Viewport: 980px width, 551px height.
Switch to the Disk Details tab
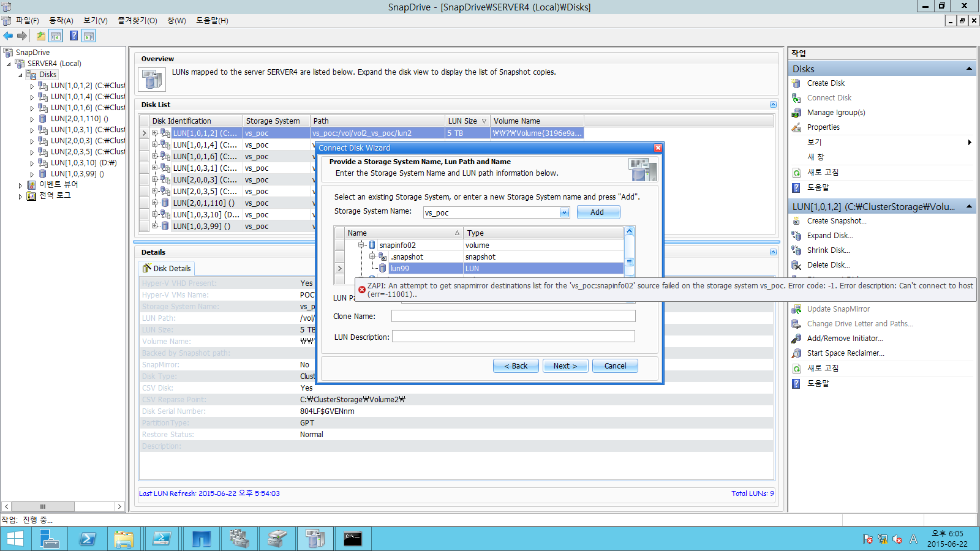(167, 268)
